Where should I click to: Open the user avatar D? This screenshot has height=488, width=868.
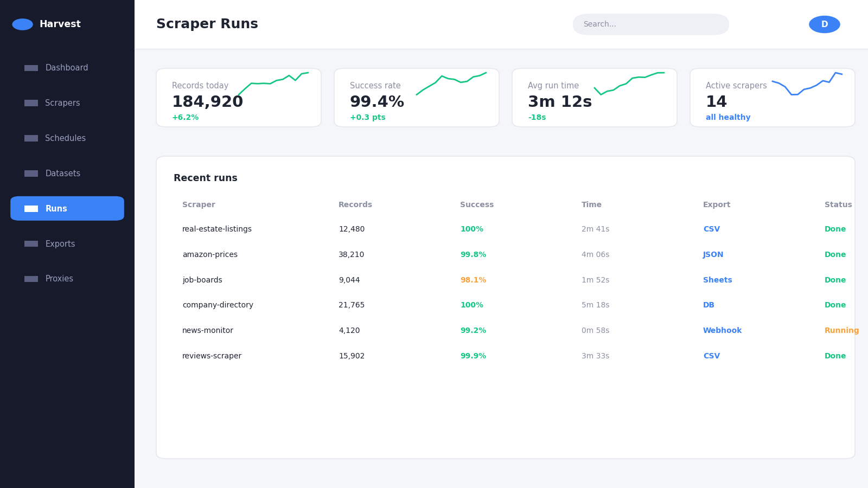pyautogui.click(x=825, y=24)
